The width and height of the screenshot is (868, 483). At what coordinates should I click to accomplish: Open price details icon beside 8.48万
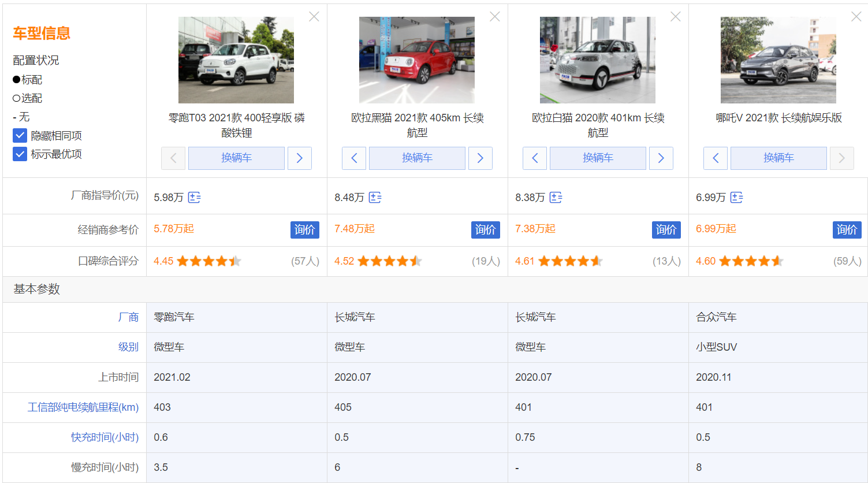(x=375, y=198)
